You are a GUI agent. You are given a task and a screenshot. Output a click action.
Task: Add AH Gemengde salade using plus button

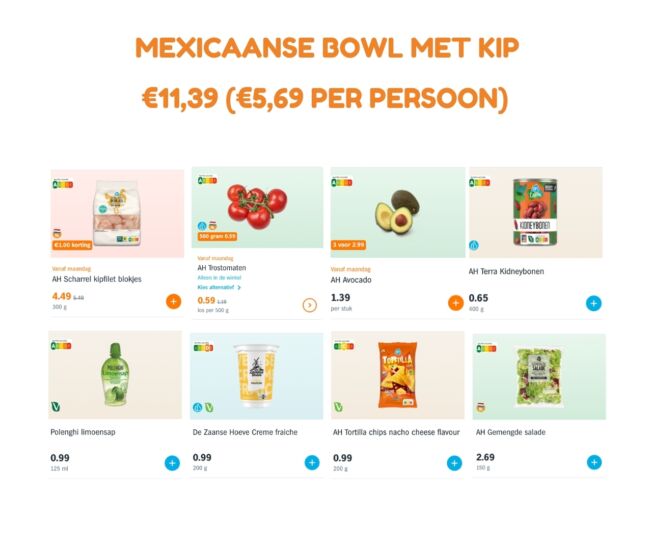coord(594,462)
